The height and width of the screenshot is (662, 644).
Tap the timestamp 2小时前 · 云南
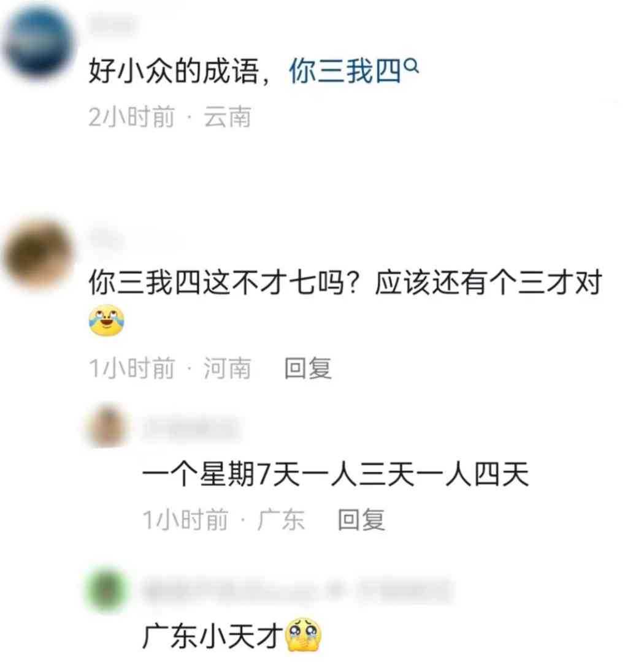[x=170, y=117]
